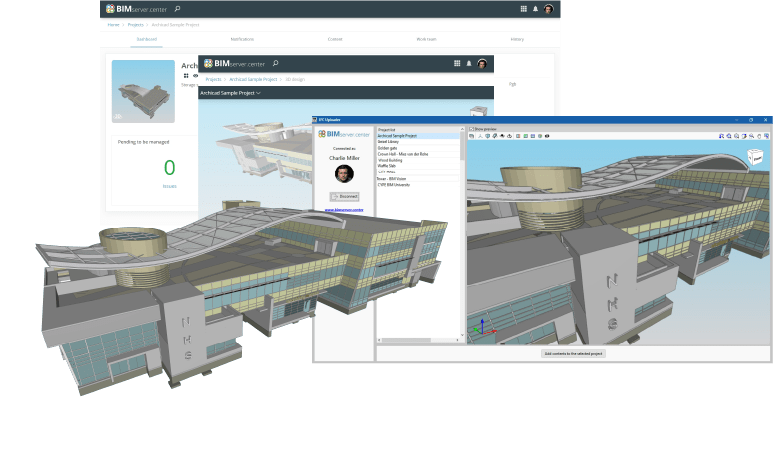Viewport: 773px width, 458px height.
Task: Open the apps grid in the 3D design window header
Action: point(457,63)
